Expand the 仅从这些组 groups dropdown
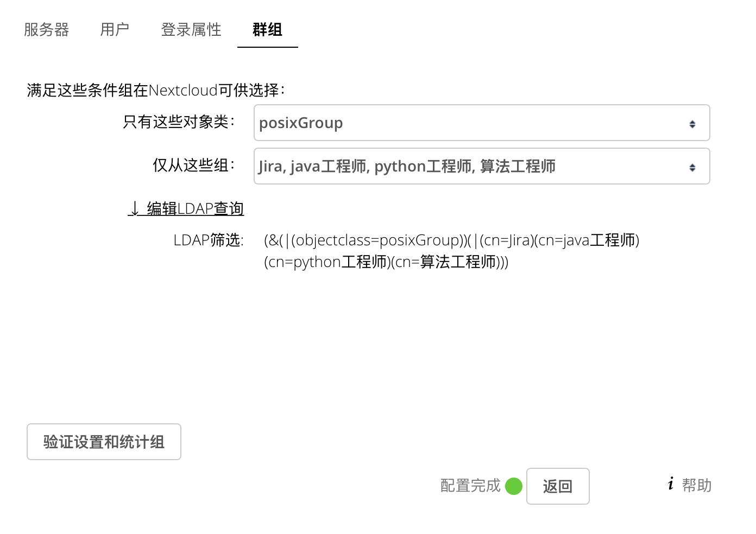The image size is (756, 534). tap(482, 166)
